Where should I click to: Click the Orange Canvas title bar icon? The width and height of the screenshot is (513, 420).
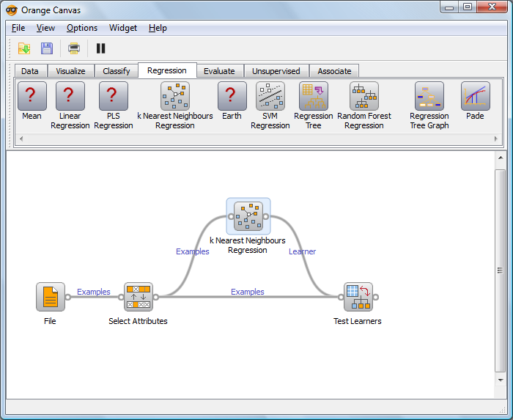pyautogui.click(x=12, y=10)
